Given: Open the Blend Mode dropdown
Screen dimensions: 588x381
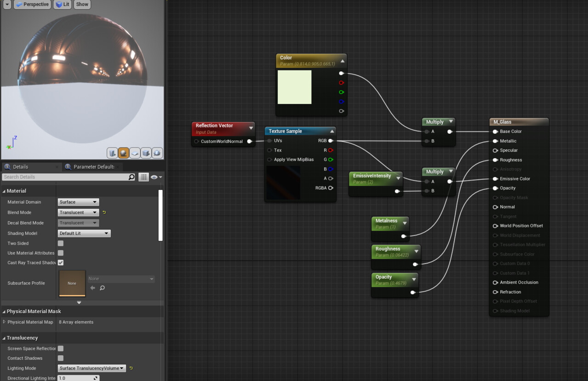Looking at the screenshot, I should click(x=78, y=213).
